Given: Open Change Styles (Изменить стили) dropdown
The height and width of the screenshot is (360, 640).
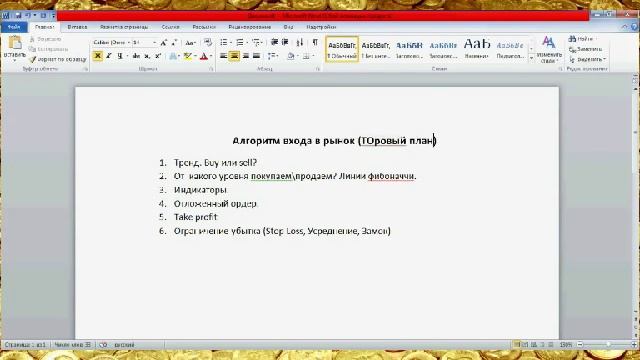Looking at the screenshot, I should (549, 49).
